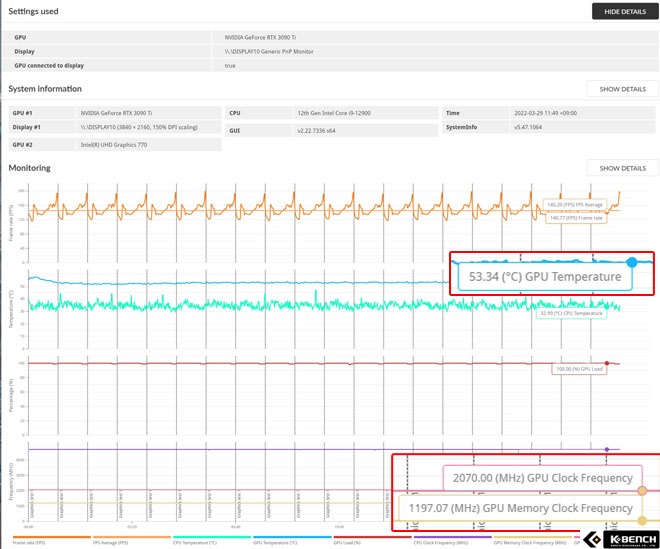
Task: Toggle the CPU Clock Frequency legend series
Action: point(452,540)
